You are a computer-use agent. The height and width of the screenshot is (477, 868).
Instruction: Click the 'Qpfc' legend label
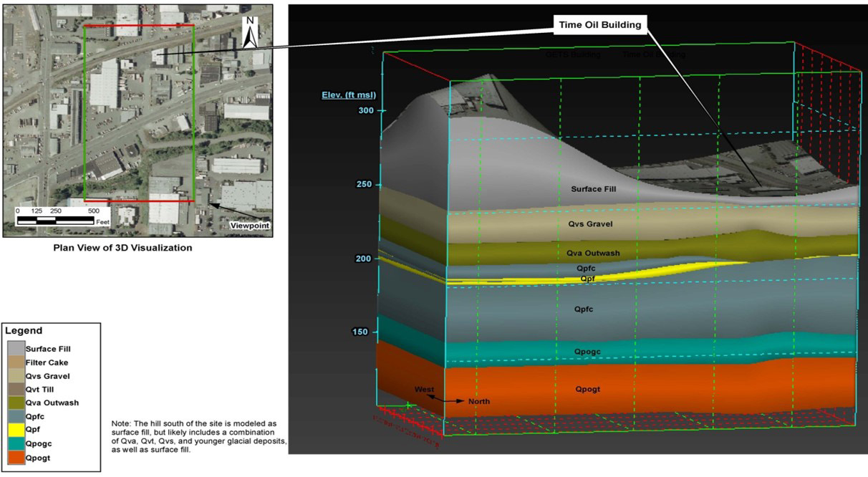[35, 416]
